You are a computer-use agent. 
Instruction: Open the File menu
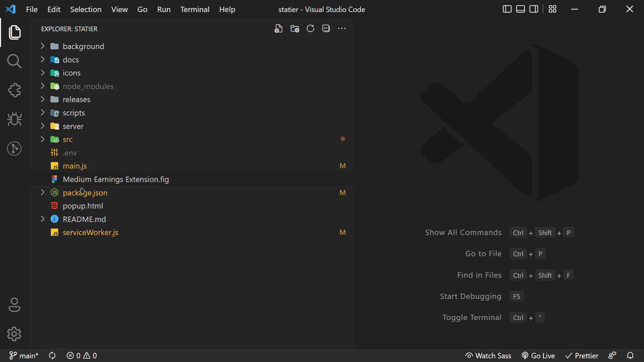tap(32, 9)
